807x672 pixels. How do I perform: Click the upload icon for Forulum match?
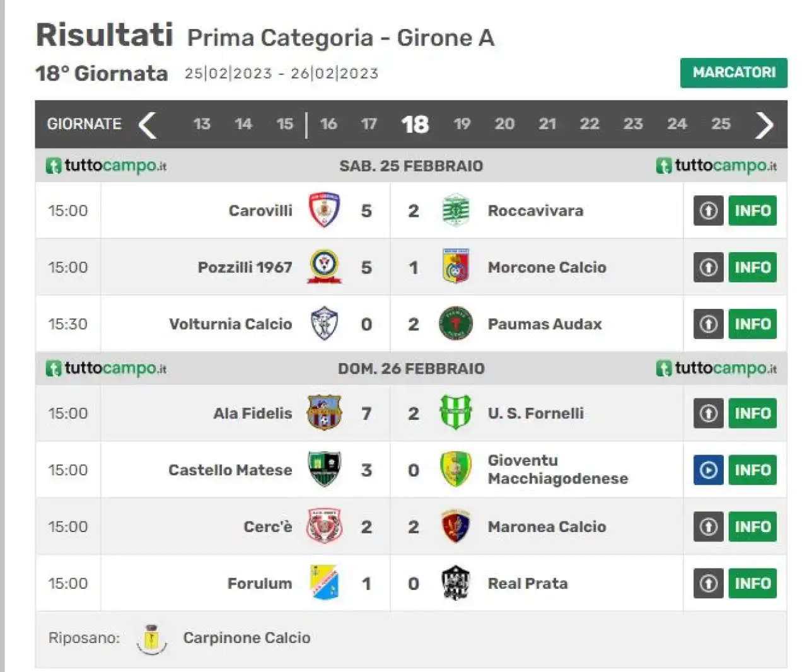pos(708,583)
